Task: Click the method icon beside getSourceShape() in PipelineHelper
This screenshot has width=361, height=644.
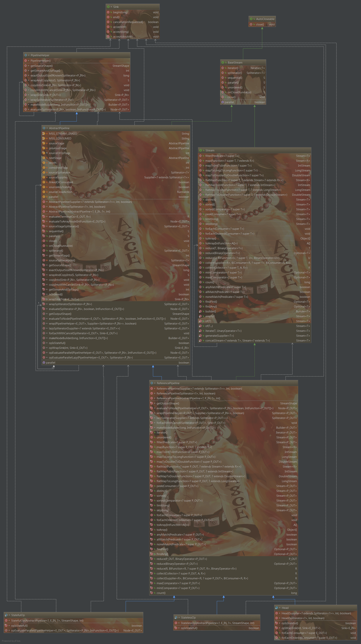Action: tap(26, 66)
